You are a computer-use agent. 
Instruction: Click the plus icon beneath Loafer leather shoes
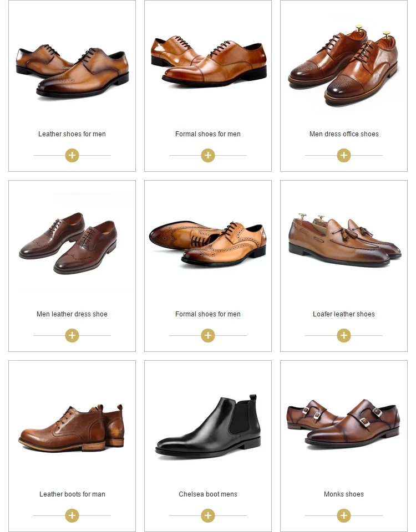pyautogui.click(x=344, y=335)
